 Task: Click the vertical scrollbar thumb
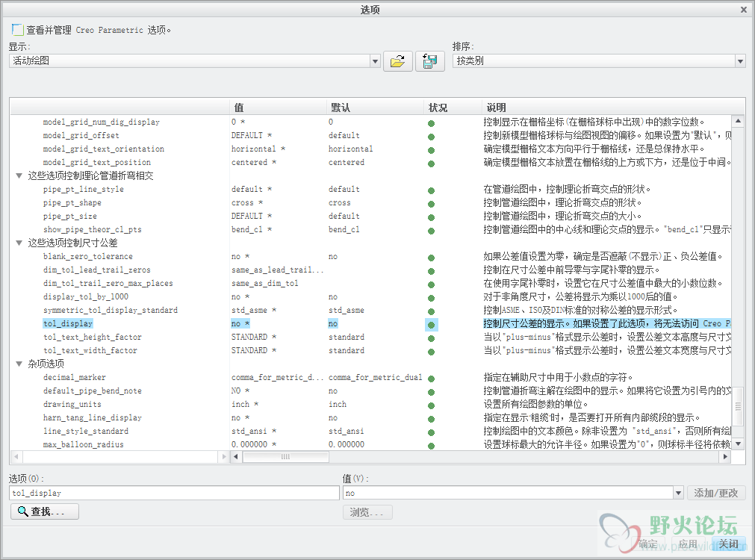point(738,406)
